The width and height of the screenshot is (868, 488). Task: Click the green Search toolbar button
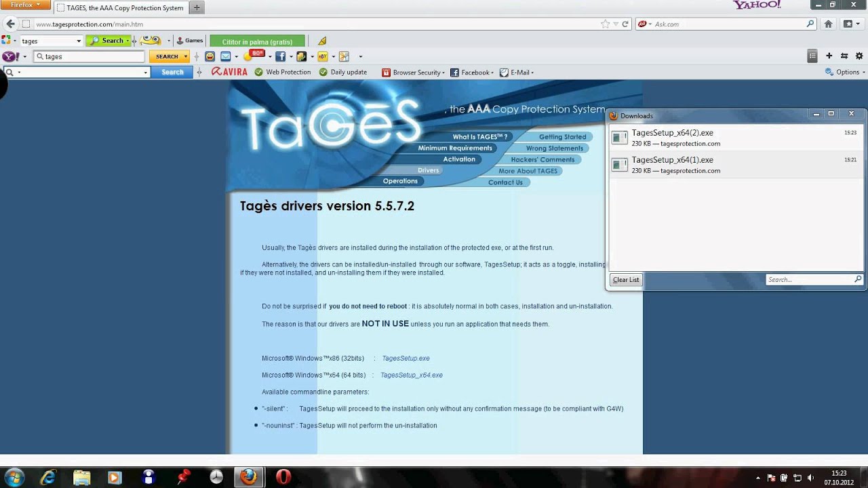[x=108, y=41]
